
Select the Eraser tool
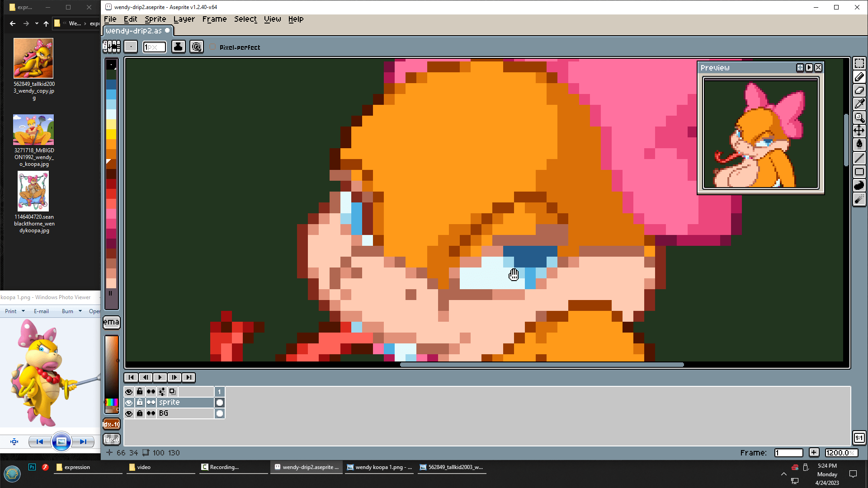[x=859, y=90]
